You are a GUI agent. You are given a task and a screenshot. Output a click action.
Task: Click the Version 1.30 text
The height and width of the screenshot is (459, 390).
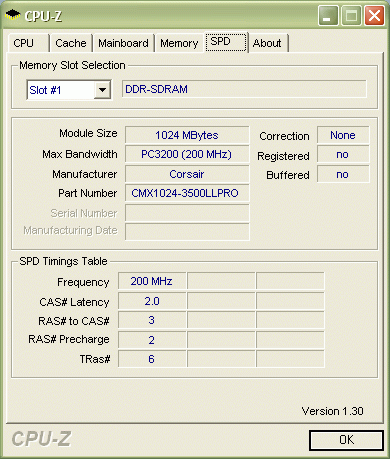[x=332, y=411]
